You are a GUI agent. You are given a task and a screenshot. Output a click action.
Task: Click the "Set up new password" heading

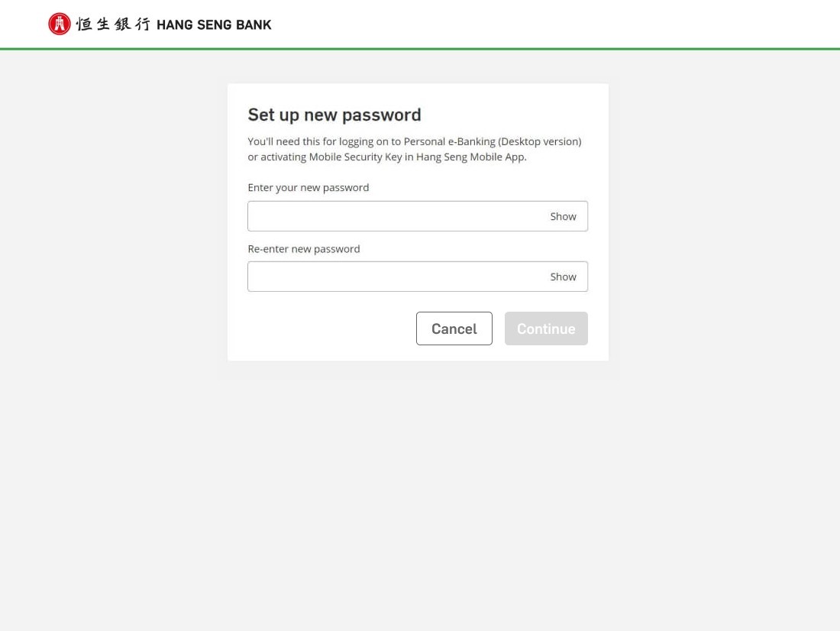click(334, 115)
